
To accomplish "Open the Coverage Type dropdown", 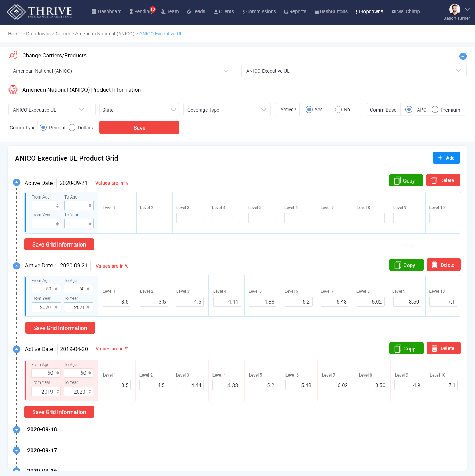I will (227, 110).
